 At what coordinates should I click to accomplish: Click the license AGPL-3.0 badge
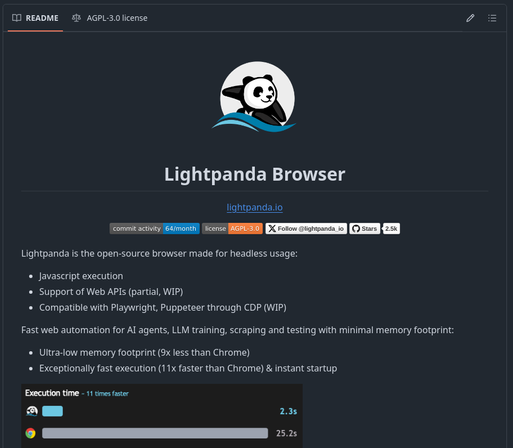coord(232,229)
